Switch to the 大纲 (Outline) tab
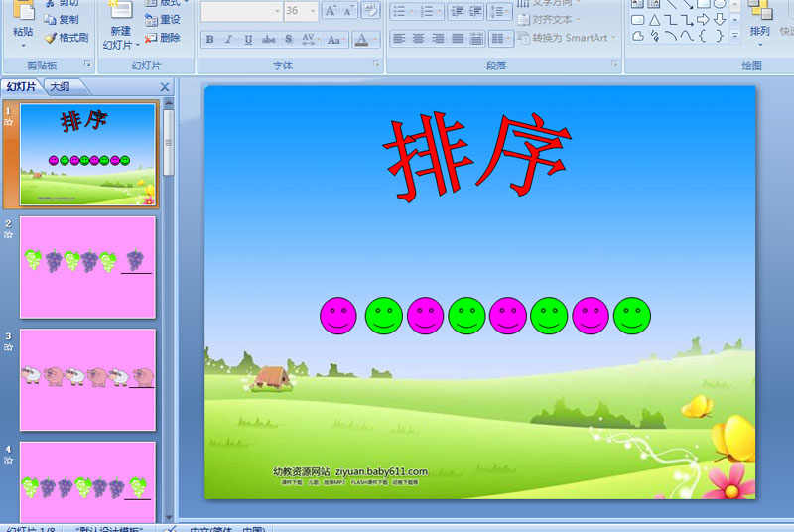Screen dimensions: 794x532 (x=61, y=87)
